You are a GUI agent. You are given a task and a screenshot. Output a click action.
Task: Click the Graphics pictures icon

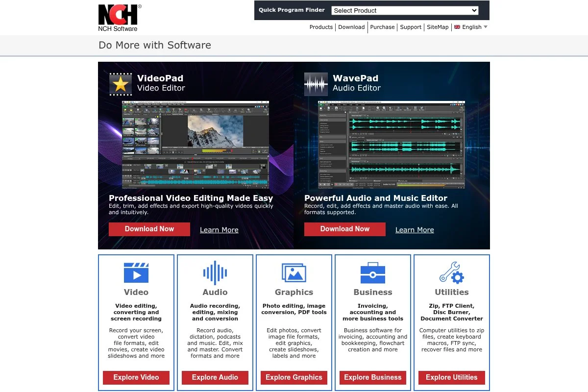tap(294, 272)
